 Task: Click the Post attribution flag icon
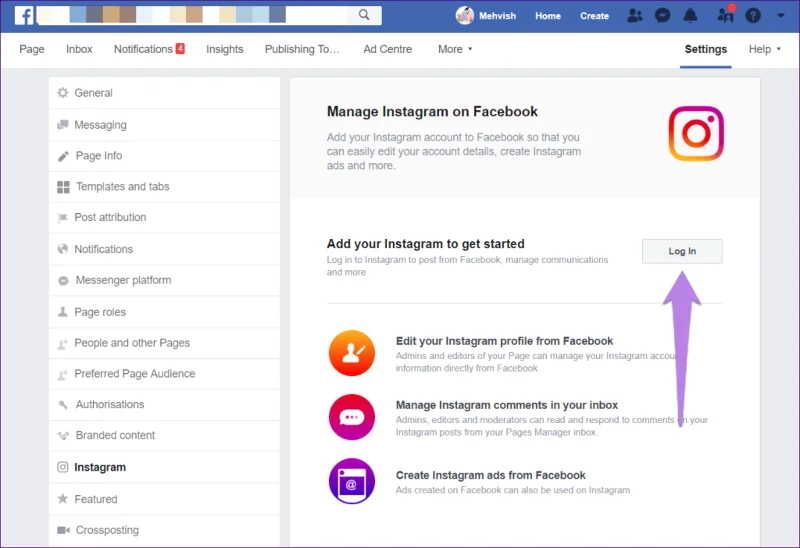pos(62,218)
